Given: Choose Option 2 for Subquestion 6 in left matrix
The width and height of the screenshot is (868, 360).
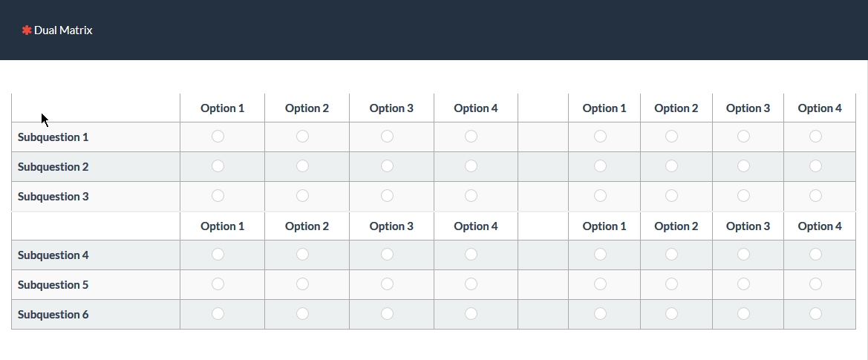Looking at the screenshot, I should coord(302,313).
